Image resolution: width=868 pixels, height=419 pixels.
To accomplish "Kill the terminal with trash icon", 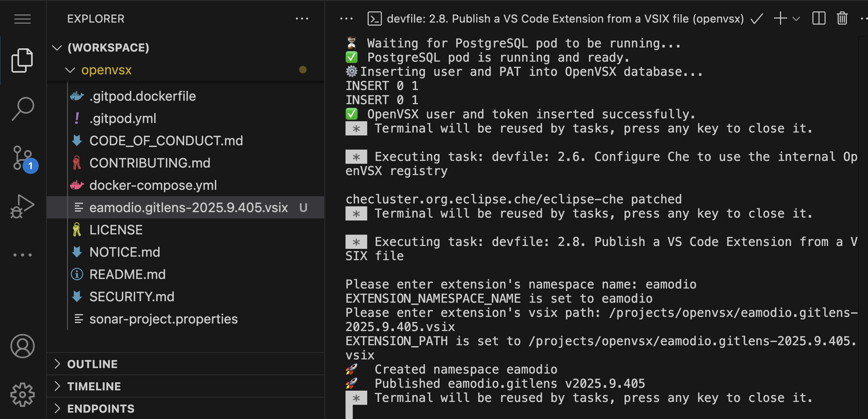I will tap(842, 19).
